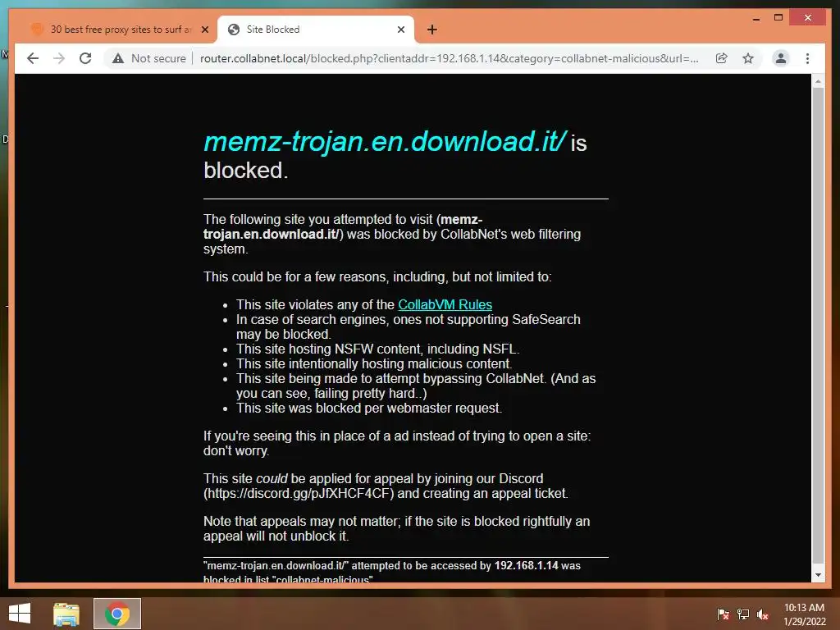840x630 pixels.
Task: Close the Site Blocked tab
Action: (400, 30)
